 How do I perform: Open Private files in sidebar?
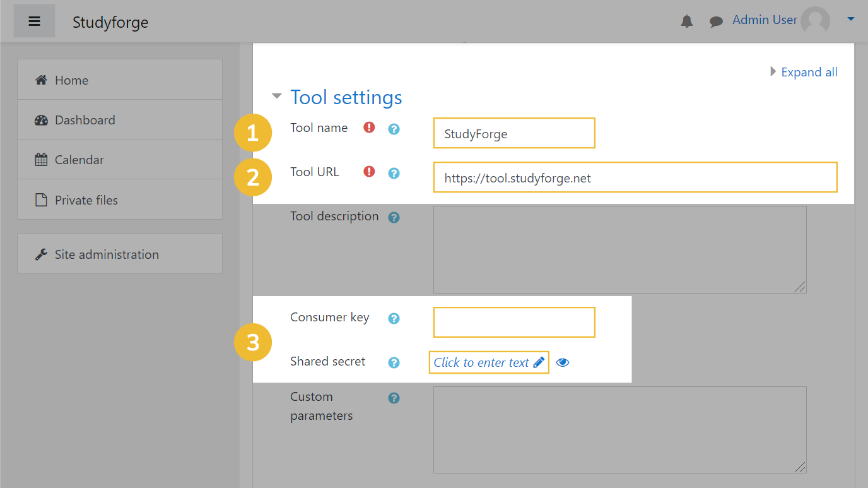[x=120, y=199]
